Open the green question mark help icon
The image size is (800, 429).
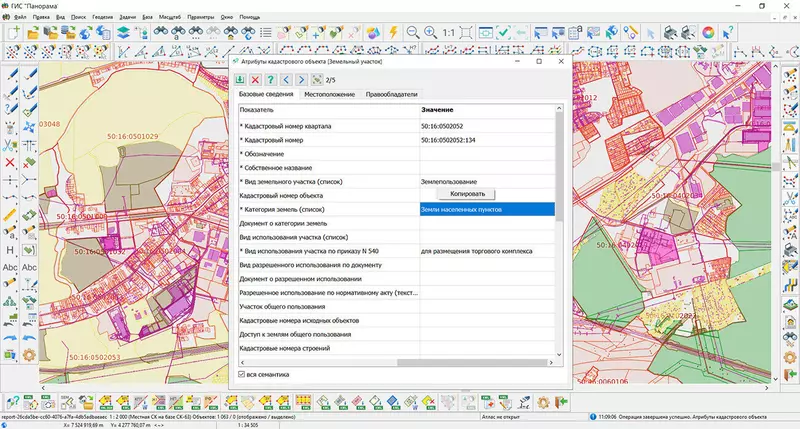[271, 79]
